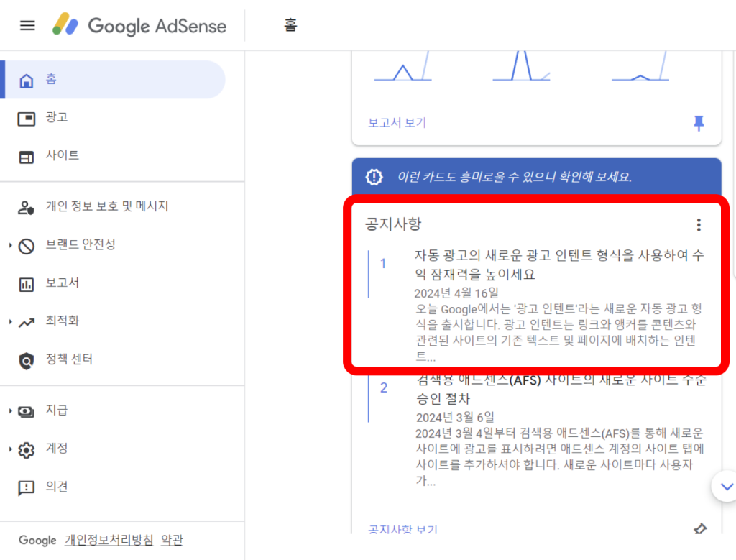This screenshot has width=736, height=560.
Task: Click the 의견 feedback bubble icon
Action: tap(27, 488)
